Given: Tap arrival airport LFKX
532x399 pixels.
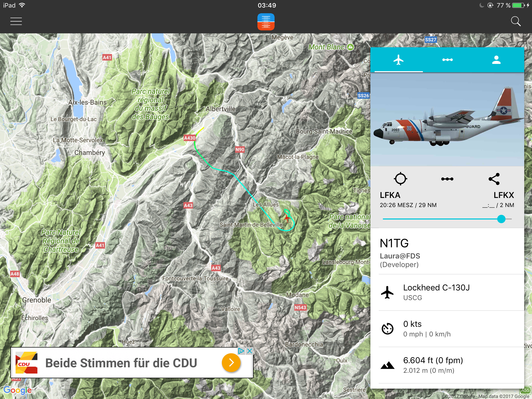Looking at the screenshot, I should pos(504,195).
